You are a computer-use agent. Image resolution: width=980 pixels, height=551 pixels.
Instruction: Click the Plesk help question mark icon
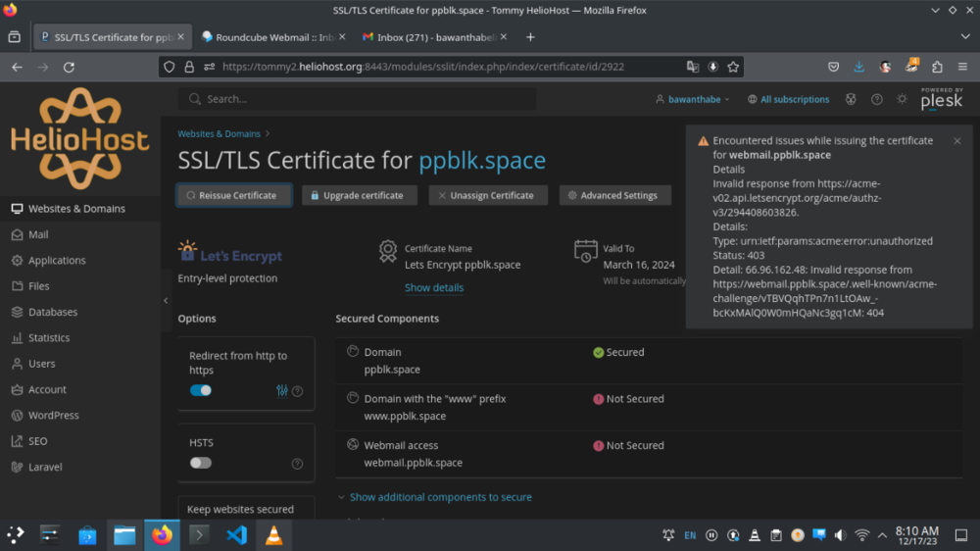(877, 99)
